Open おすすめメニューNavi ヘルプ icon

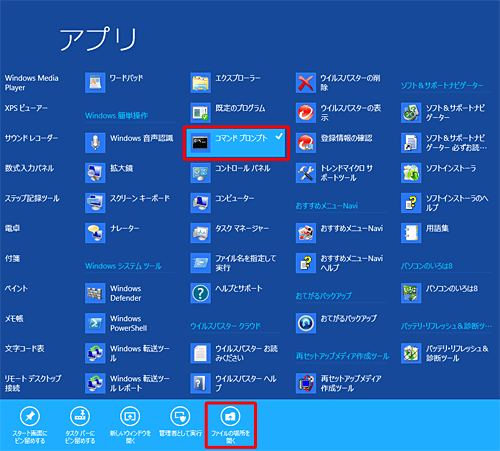[x=306, y=263]
